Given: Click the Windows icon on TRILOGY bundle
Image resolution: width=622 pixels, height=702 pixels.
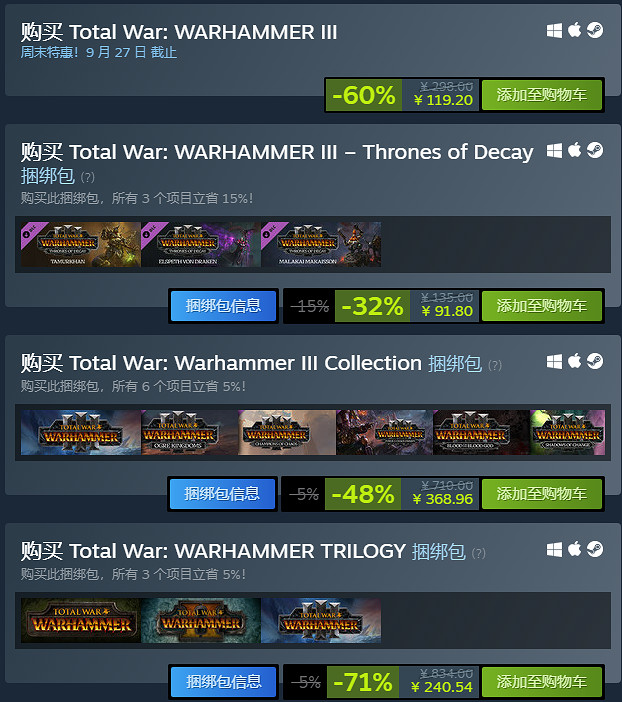Looking at the screenshot, I should point(554,549).
